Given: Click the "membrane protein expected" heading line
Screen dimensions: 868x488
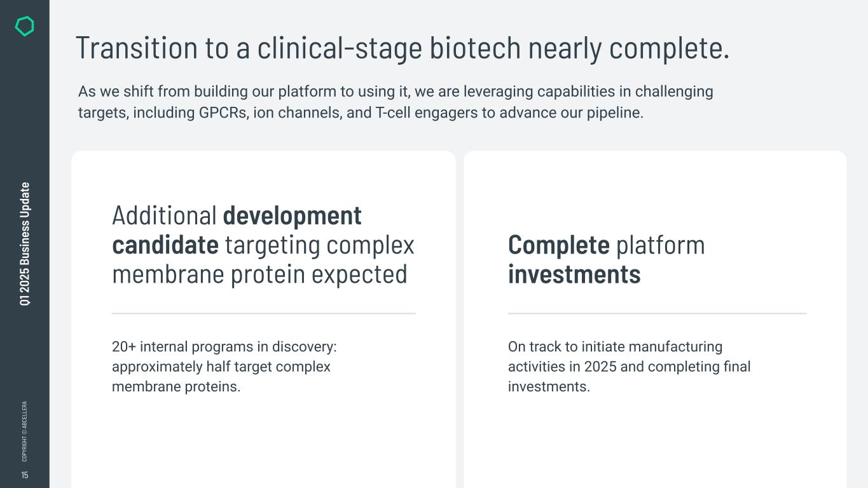Looking at the screenshot, I should [259, 274].
